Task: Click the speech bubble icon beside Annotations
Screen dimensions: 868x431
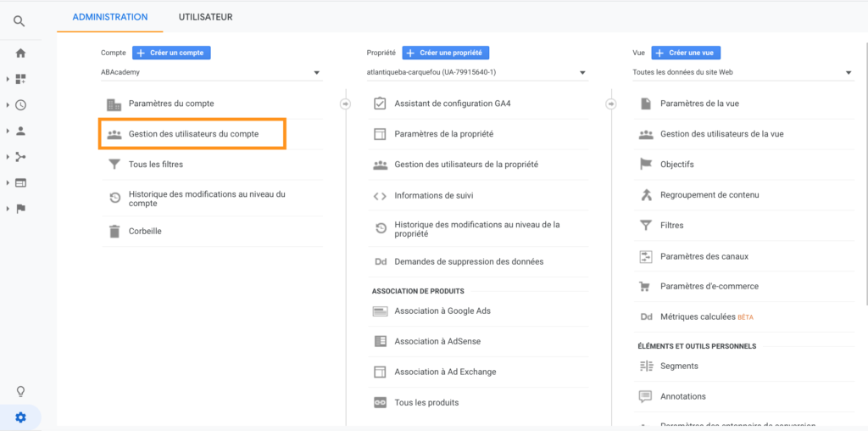Action: coord(645,397)
